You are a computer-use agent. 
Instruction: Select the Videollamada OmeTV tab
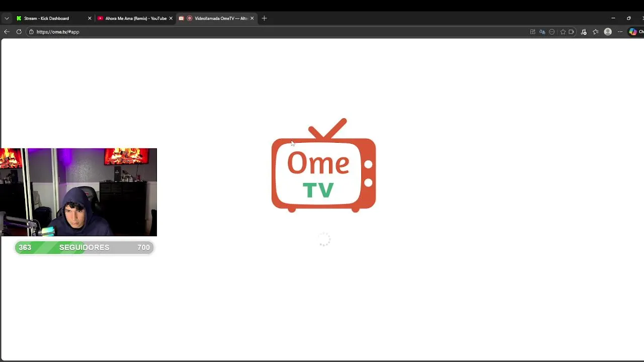pos(216,18)
